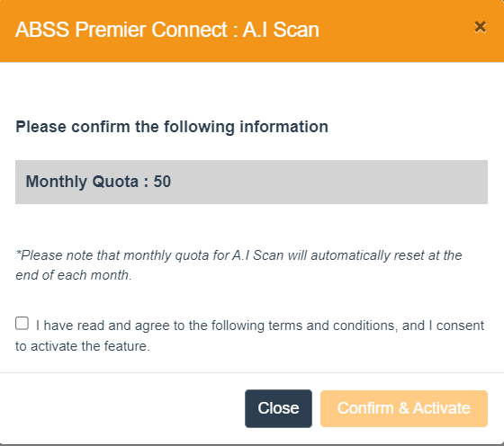Image resolution: width=504 pixels, height=446 pixels.
Task: Click the word 'information' in the heading
Action: click(284, 126)
